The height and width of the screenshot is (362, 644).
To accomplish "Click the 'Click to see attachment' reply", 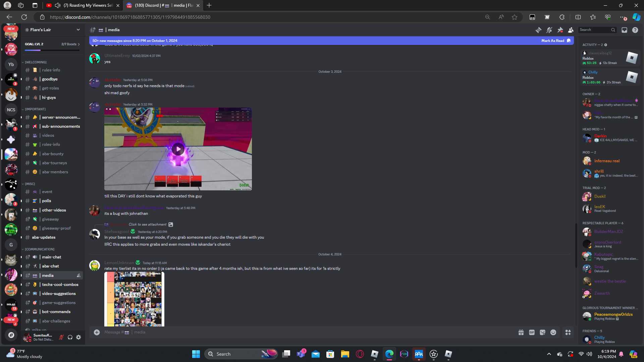I will point(148,225).
